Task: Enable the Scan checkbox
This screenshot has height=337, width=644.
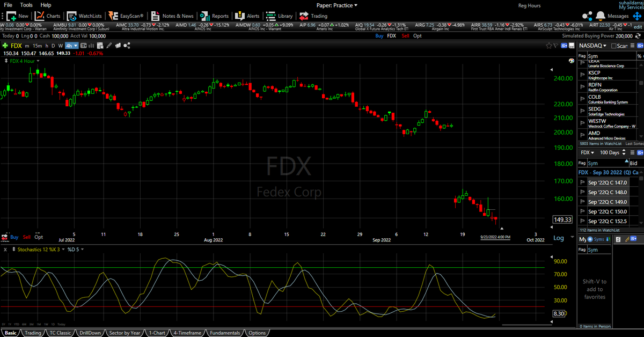Action: pyautogui.click(x=613, y=46)
